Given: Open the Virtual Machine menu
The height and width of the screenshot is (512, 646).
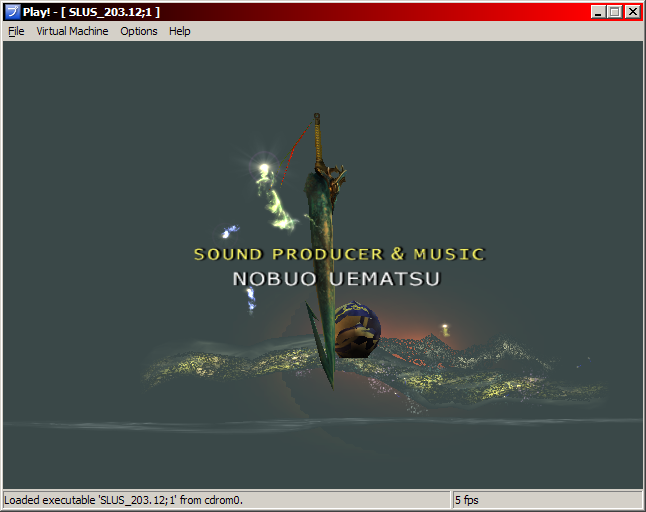Looking at the screenshot, I should [72, 31].
